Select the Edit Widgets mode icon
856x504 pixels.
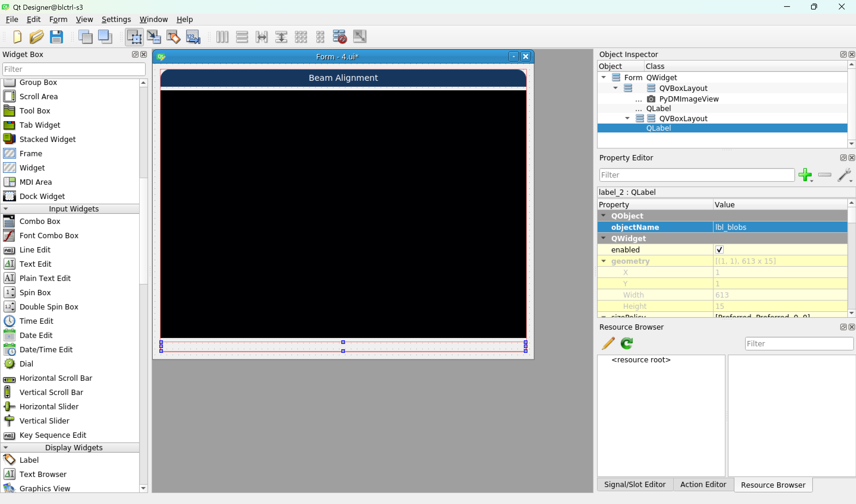pyautogui.click(x=134, y=37)
